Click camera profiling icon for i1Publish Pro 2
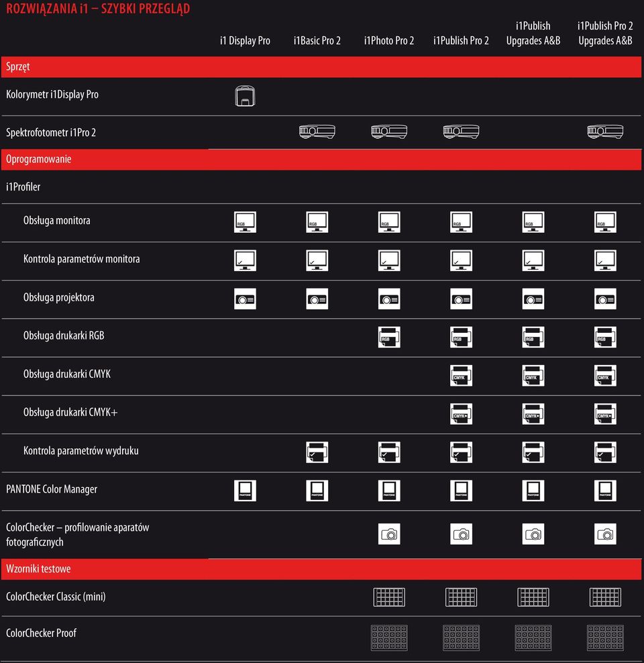This screenshot has height=663, width=644. (461, 534)
